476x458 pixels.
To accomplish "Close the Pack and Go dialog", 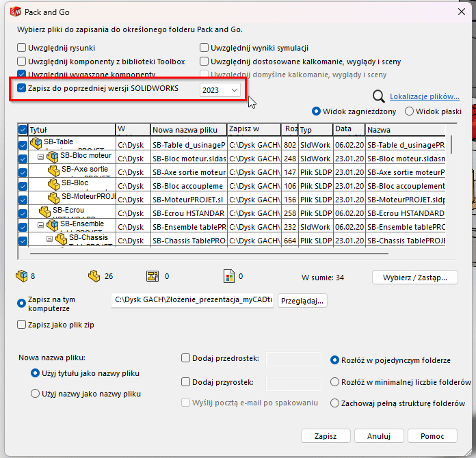I will click(462, 12).
